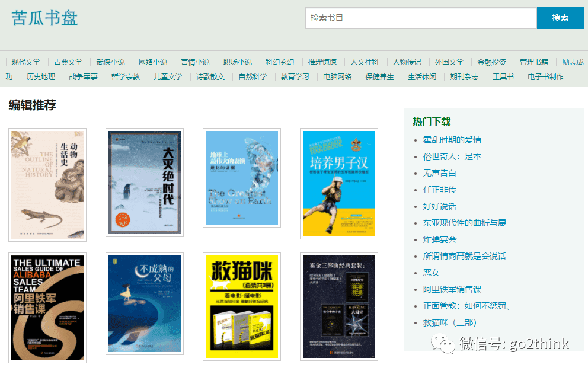Open the 科幻玄幻 category
588x371 pixels.
(280, 62)
